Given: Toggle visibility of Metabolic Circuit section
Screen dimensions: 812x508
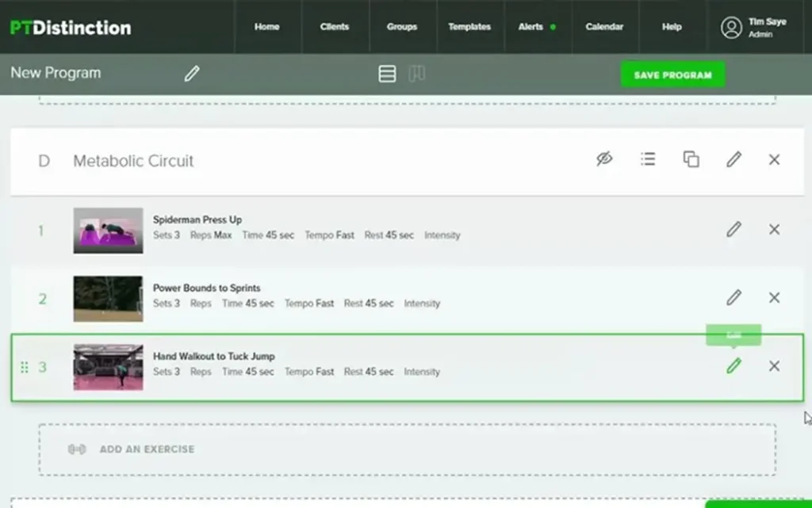Looking at the screenshot, I should 604,159.
